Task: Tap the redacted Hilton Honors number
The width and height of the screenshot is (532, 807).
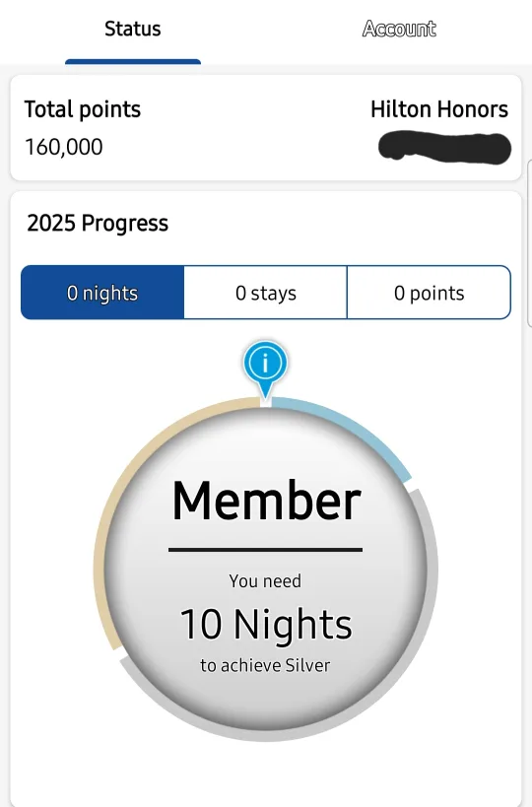Action: 444,148
